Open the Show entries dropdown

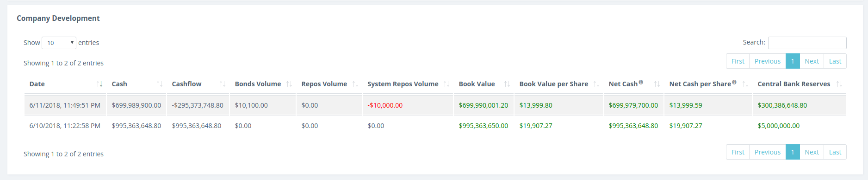(59, 43)
